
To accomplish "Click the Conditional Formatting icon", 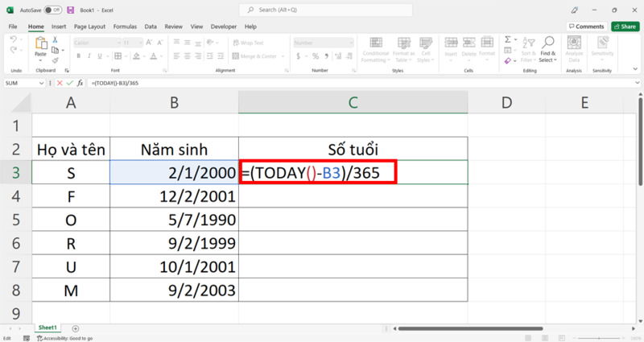I will coord(375,43).
